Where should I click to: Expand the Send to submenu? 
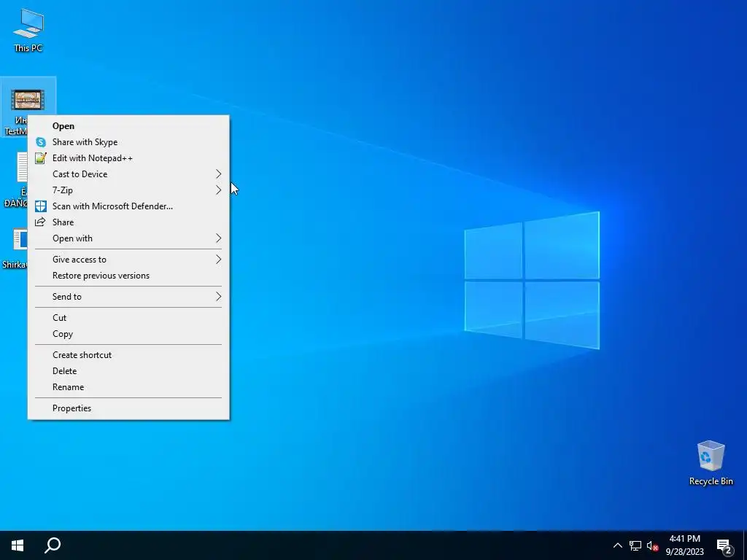click(x=128, y=297)
